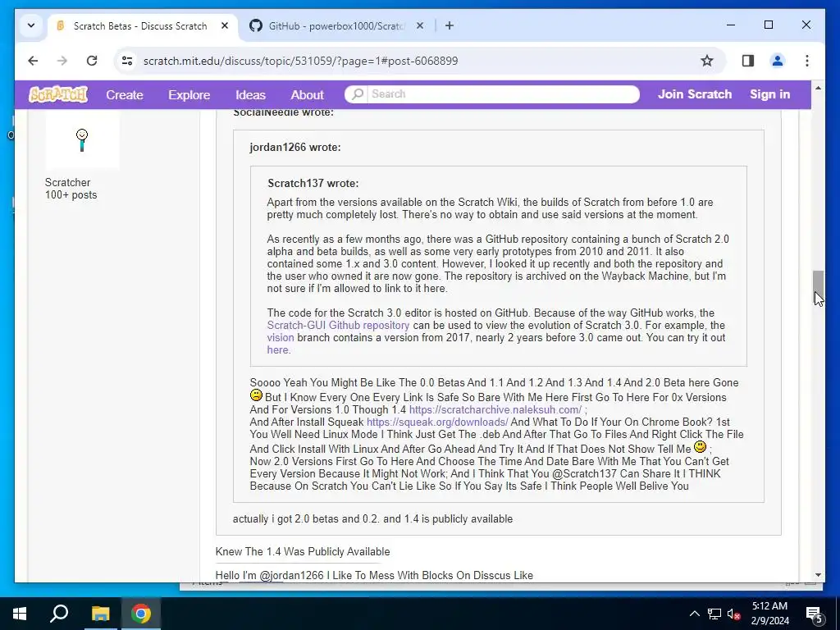Click Sign in
840x630 pixels.
pos(769,94)
